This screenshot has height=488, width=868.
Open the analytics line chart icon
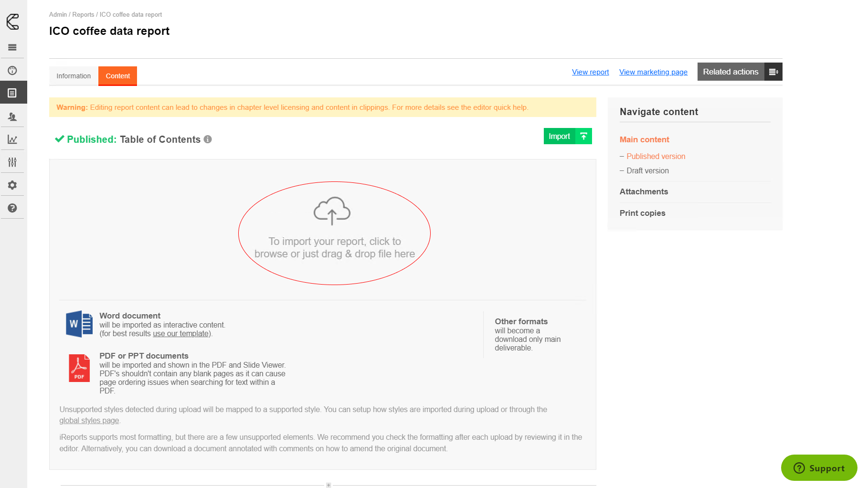(x=12, y=139)
